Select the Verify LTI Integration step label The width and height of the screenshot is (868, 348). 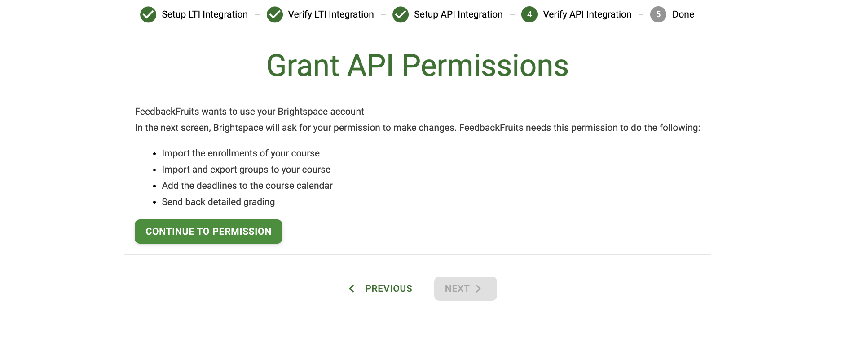tap(331, 14)
